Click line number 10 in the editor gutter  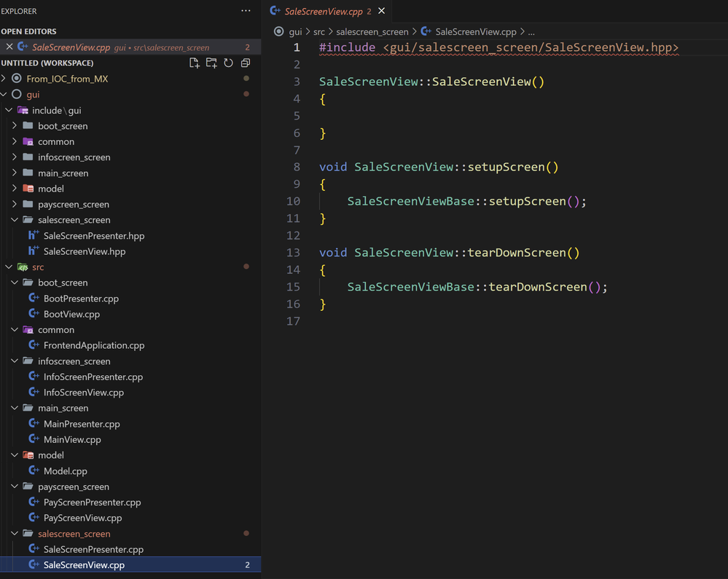(x=293, y=201)
